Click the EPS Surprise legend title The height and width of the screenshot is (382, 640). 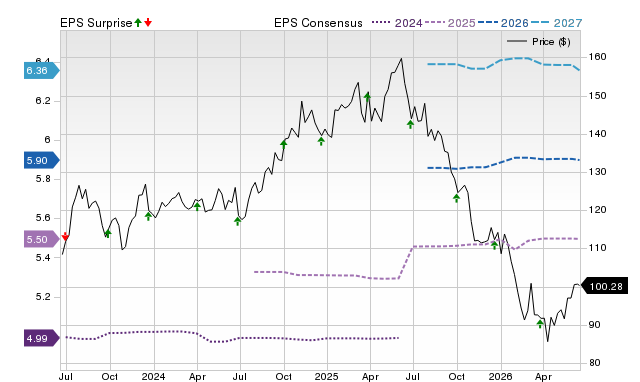click(96, 23)
